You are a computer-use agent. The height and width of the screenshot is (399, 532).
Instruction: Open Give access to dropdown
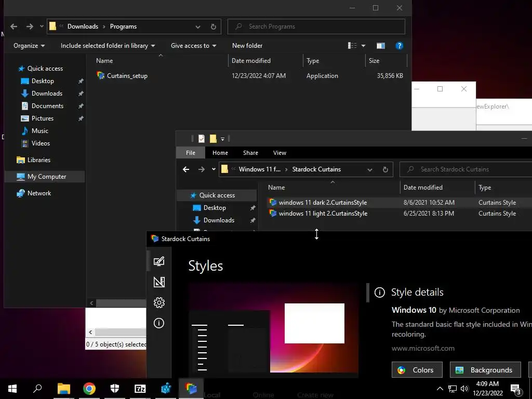[193, 46]
